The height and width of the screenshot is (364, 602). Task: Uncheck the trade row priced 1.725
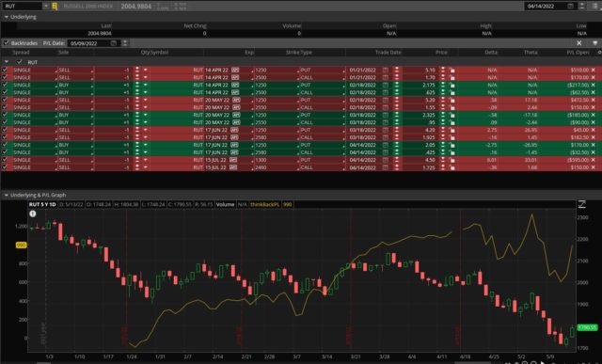pos(5,167)
